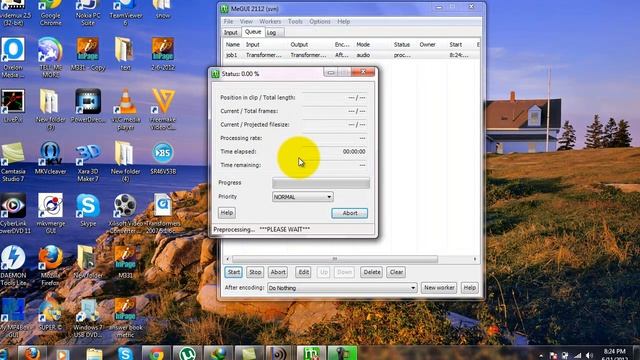Select the 2-6-2012 InPage file icon
Image resolution: width=640 pixels, height=360 pixels.
pyautogui.click(x=163, y=54)
